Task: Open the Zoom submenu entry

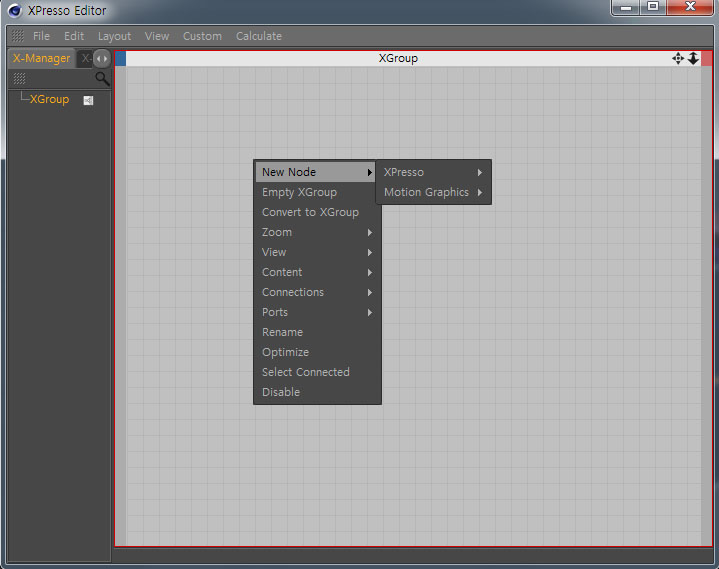Action: point(317,232)
